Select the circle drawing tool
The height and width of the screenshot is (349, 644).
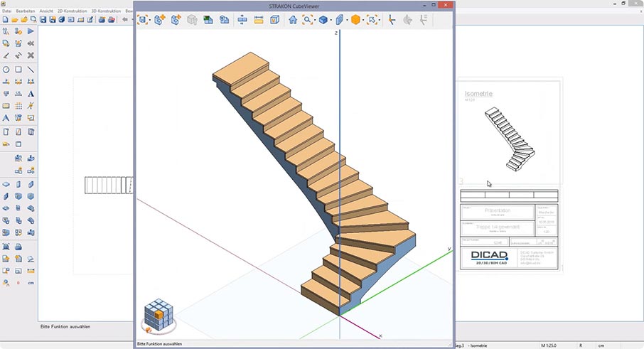pos(6,70)
